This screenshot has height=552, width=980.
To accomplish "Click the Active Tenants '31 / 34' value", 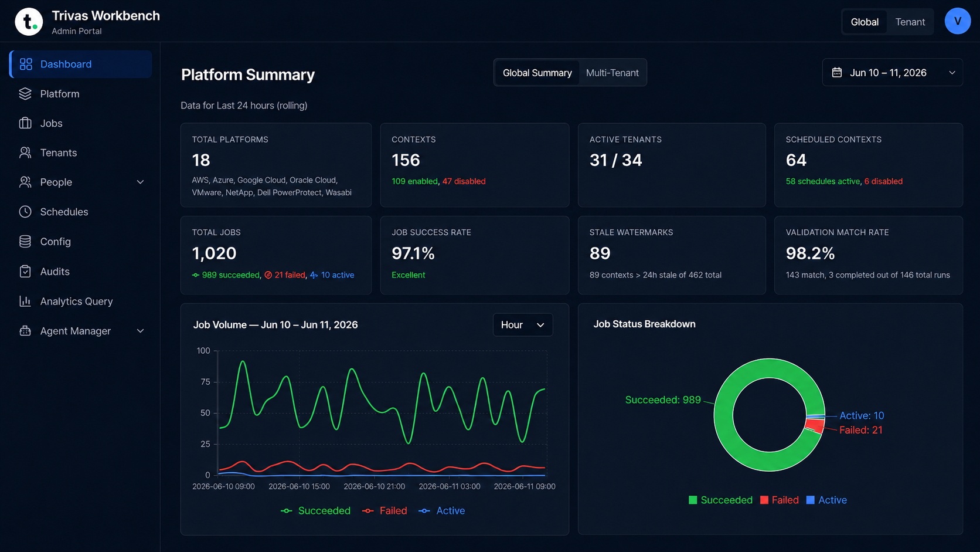I will [x=615, y=160].
